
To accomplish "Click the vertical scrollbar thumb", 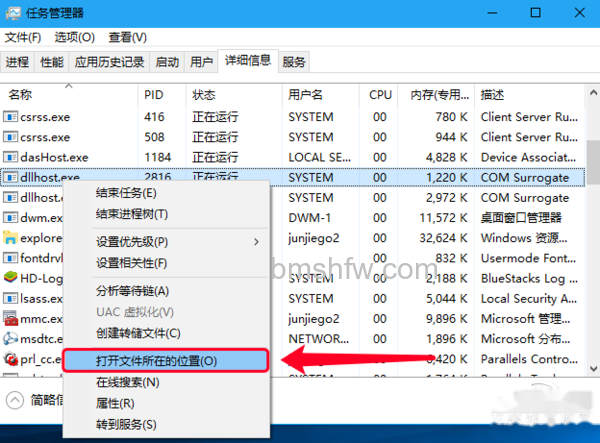I will coord(593,164).
